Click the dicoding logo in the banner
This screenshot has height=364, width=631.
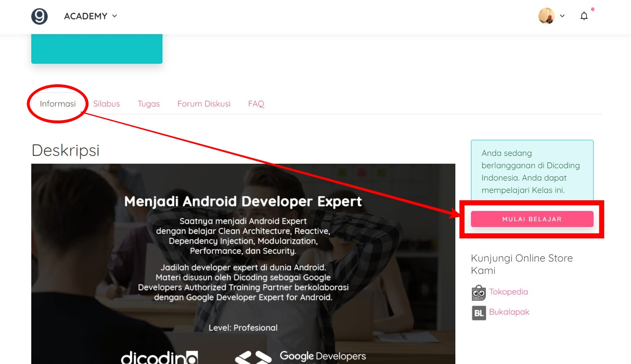click(x=160, y=357)
